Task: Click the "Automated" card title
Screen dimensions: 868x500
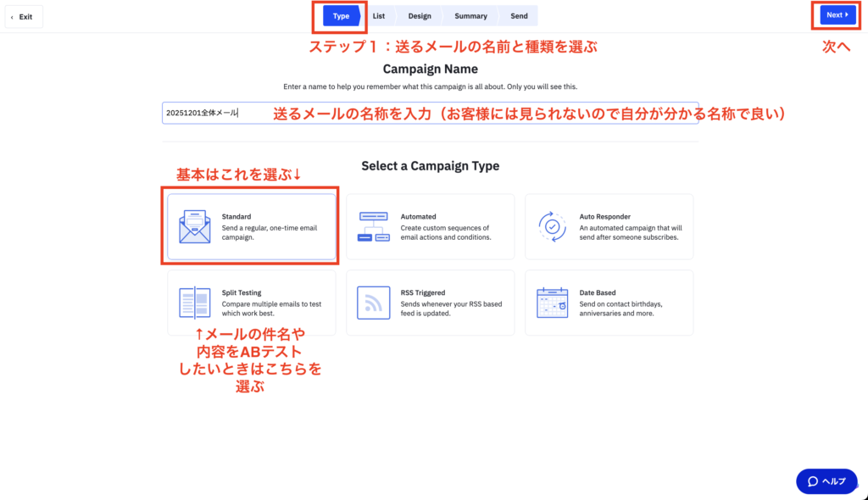Action: [x=418, y=216]
